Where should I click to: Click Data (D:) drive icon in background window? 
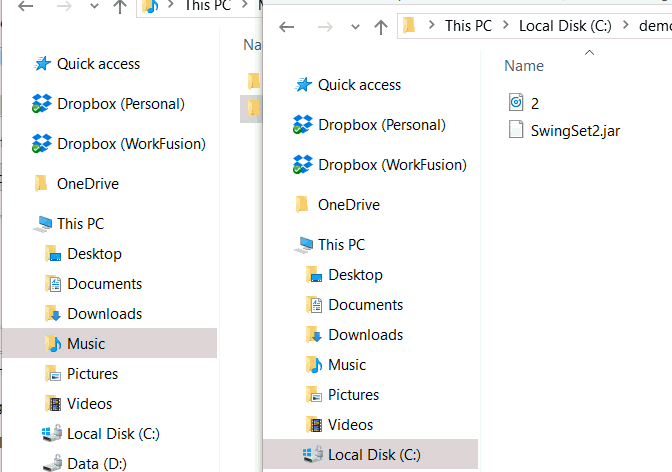point(52,463)
